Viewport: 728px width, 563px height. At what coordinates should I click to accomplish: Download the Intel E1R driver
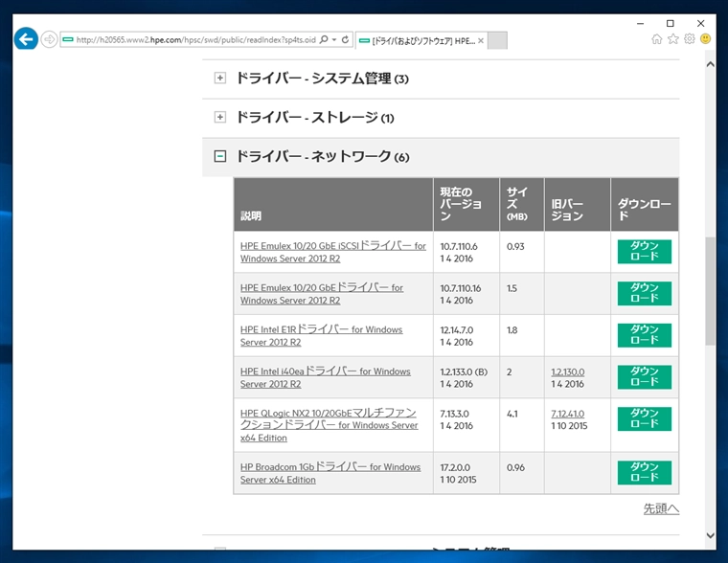[x=644, y=335]
